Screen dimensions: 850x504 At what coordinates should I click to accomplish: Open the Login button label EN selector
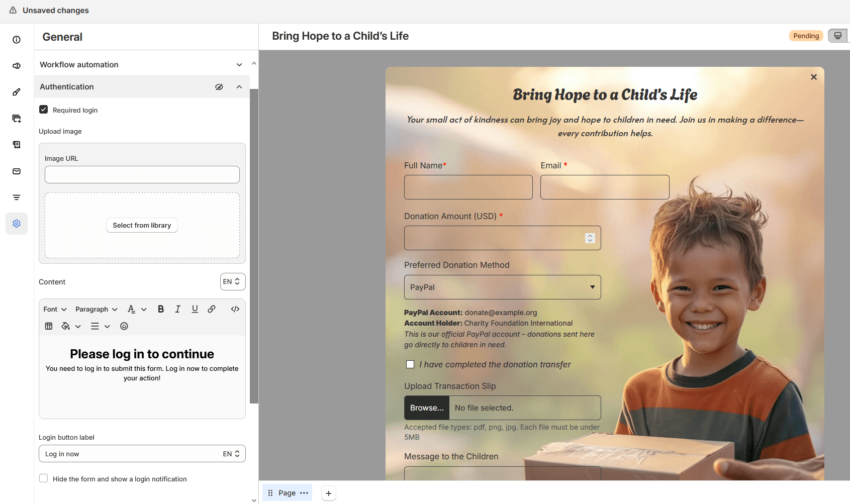click(232, 454)
